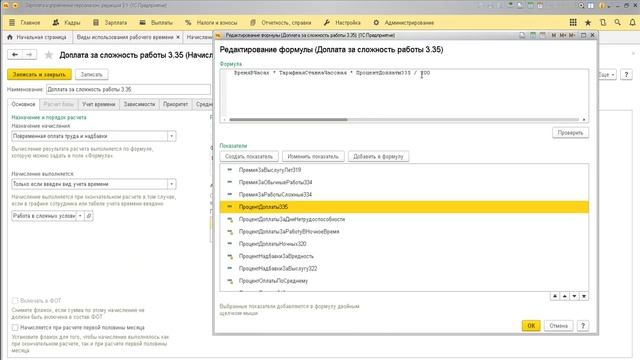Viewport: 640px width, 360px height.
Task: Select ПремияЗаВыслугуЛет319 in indicators list
Action: pyautogui.click(x=404, y=170)
